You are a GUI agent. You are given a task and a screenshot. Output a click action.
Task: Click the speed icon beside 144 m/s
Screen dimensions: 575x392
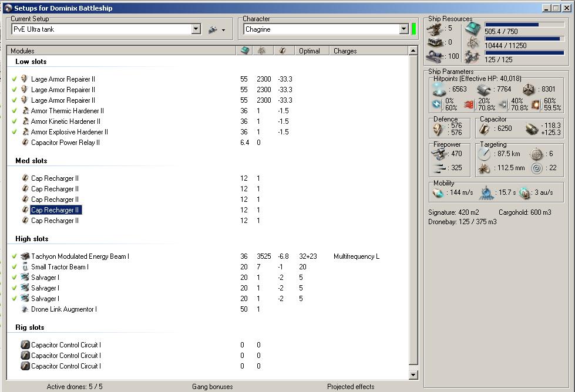pyautogui.click(x=438, y=192)
